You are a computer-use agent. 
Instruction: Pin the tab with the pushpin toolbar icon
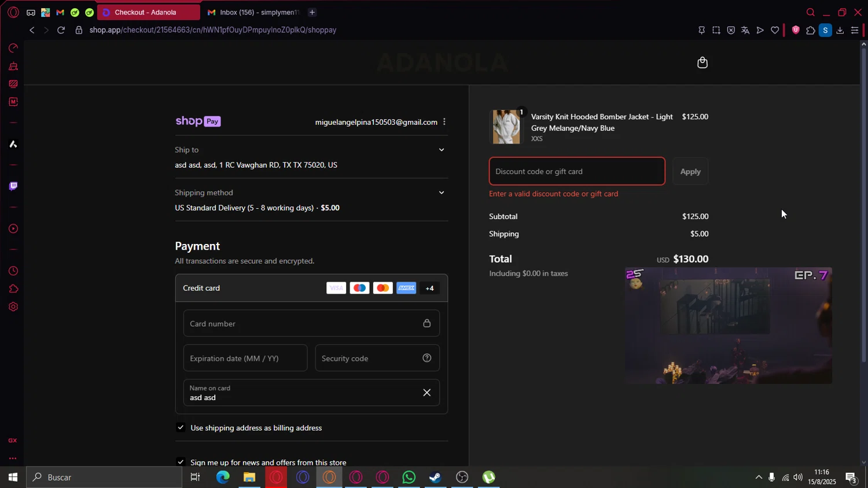coord(702,30)
